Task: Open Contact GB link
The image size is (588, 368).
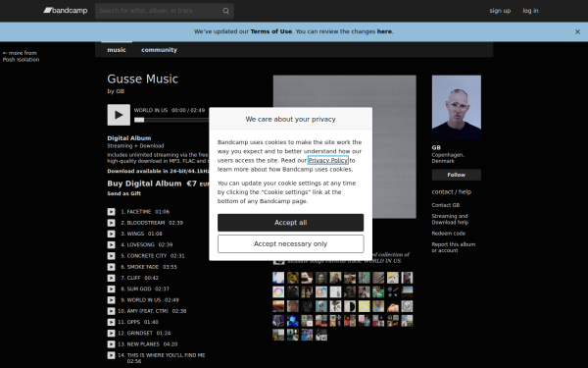Action: tap(446, 205)
